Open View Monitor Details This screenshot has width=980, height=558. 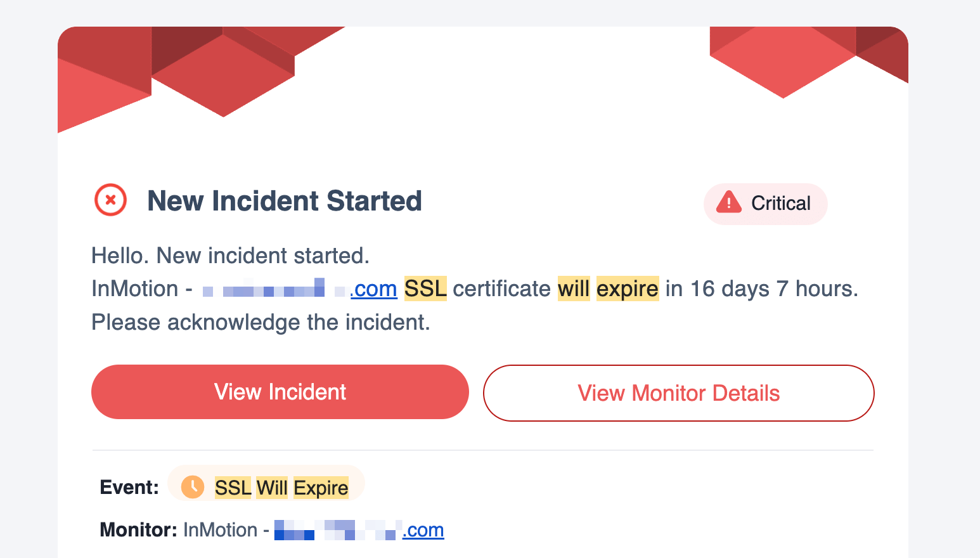point(678,393)
